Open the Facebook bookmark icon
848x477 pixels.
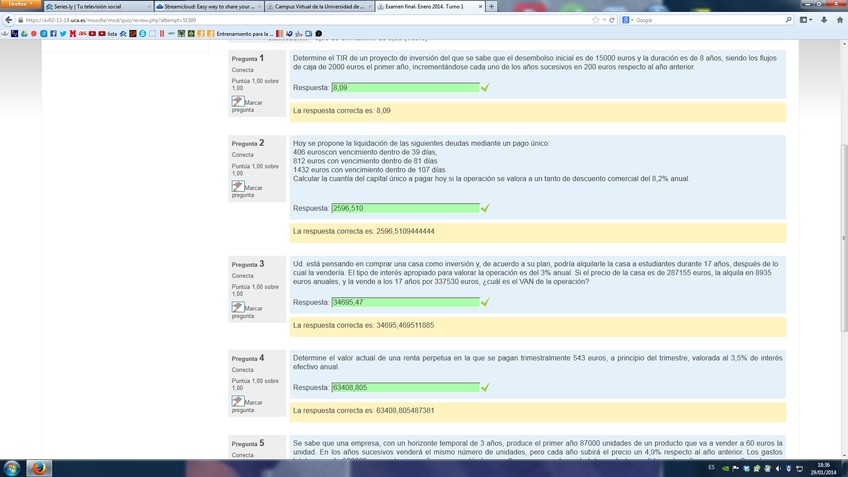click(x=54, y=34)
